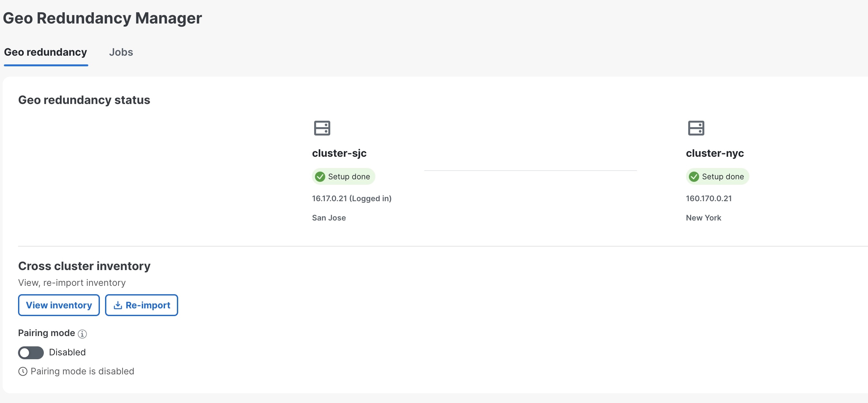Screen dimensions: 868x403
Task: Click the green check icon on cluster-sjc status
Action: 320,176
